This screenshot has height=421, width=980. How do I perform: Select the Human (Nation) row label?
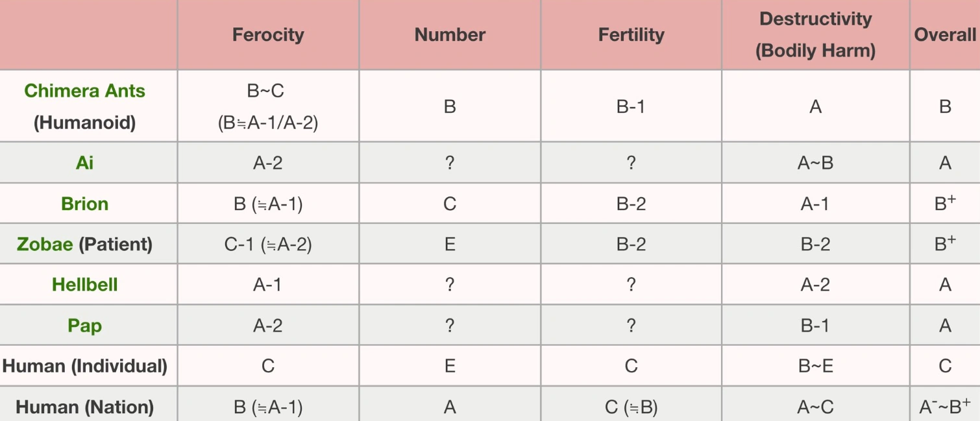click(85, 407)
